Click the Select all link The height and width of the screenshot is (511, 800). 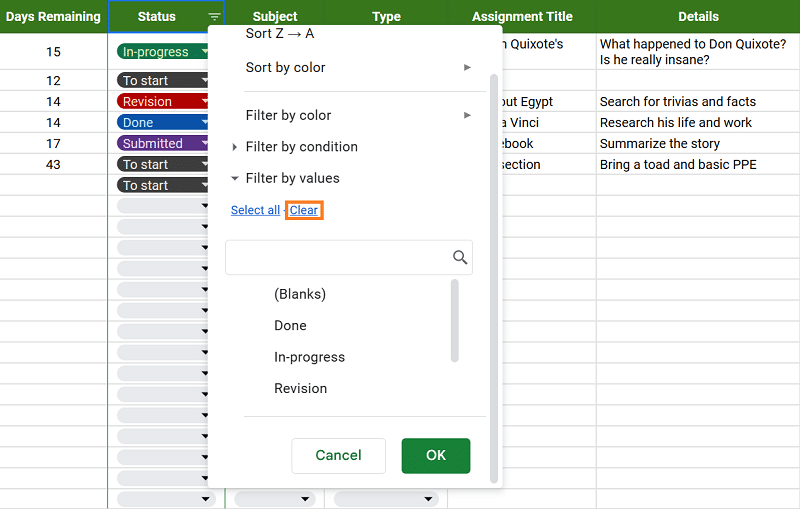255,211
